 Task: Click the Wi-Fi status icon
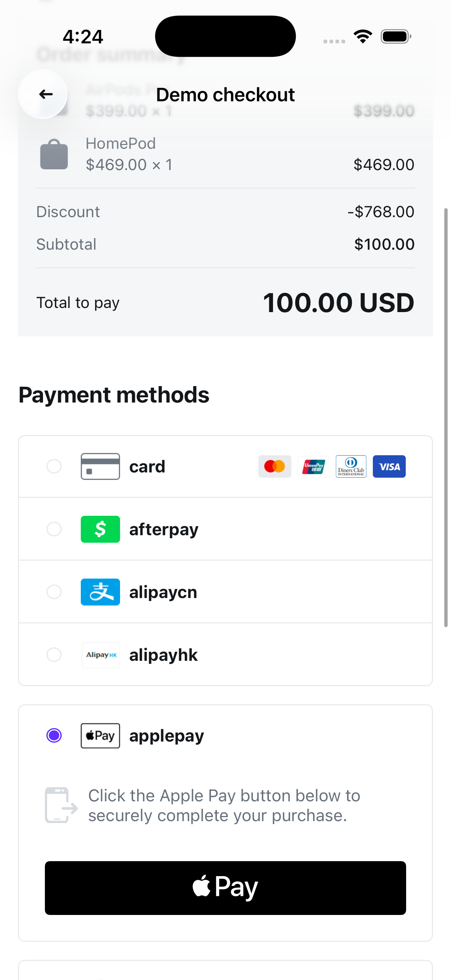[363, 37]
